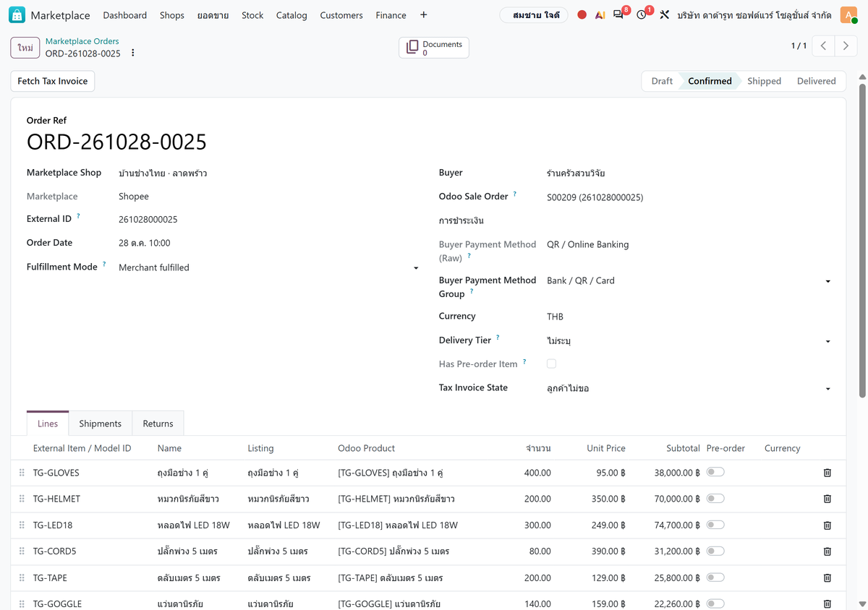Delete the TG-GLOVES order line

[x=827, y=473]
